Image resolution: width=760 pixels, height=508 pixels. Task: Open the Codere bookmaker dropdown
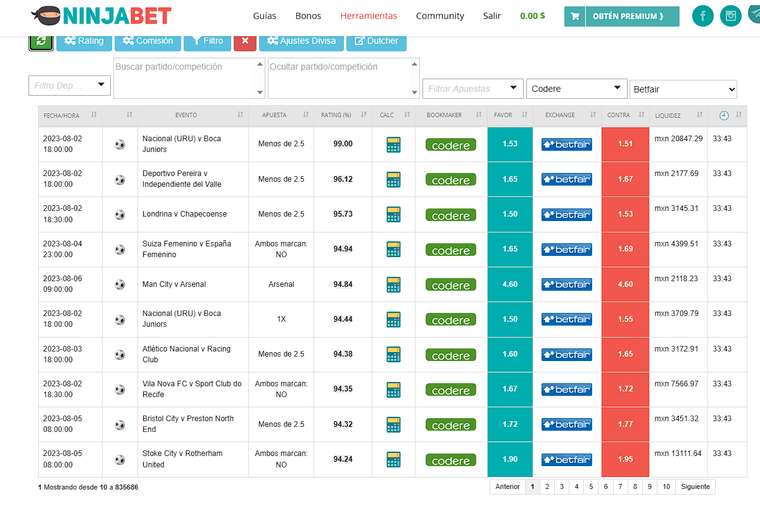point(576,89)
